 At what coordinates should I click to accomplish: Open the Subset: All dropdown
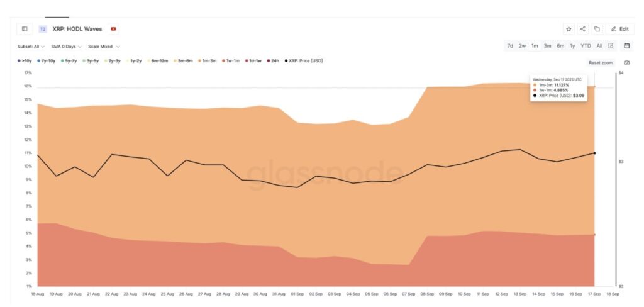31,46
